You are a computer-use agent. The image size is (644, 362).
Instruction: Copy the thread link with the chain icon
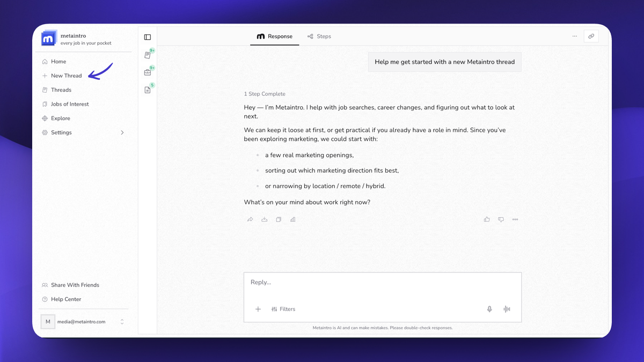pyautogui.click(x=591, y=36)
